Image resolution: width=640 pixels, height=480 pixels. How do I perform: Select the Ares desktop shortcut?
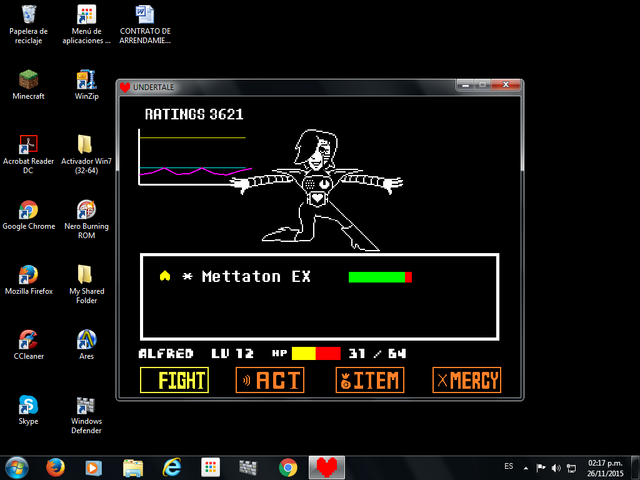click(x=86, y=345)
